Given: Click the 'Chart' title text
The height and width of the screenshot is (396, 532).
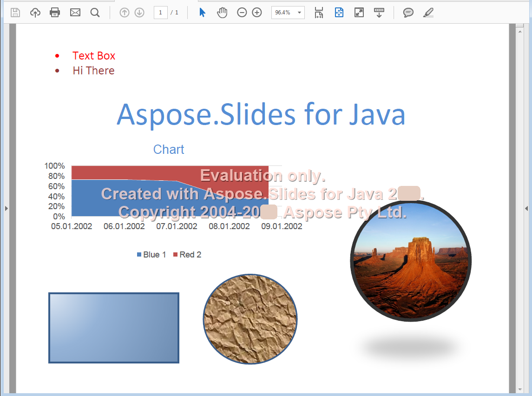Looking at the screenshot, I should tap(169, 149).
